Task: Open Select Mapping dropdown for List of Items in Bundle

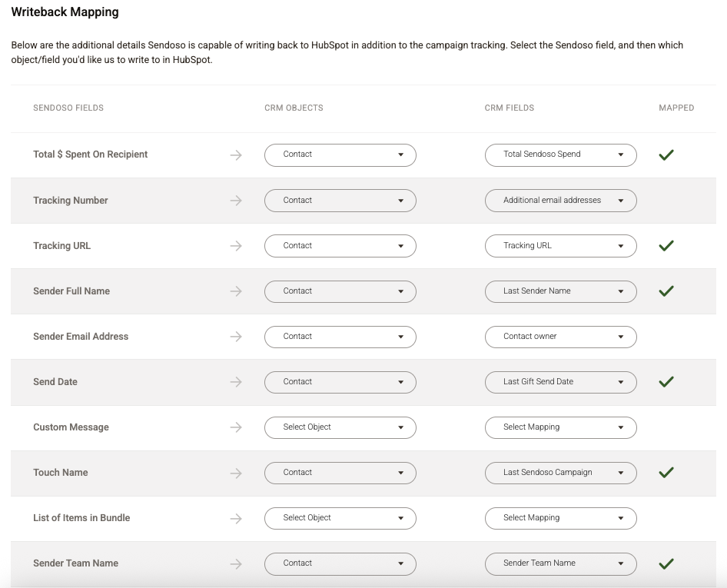Action: [x=560, y=518]
